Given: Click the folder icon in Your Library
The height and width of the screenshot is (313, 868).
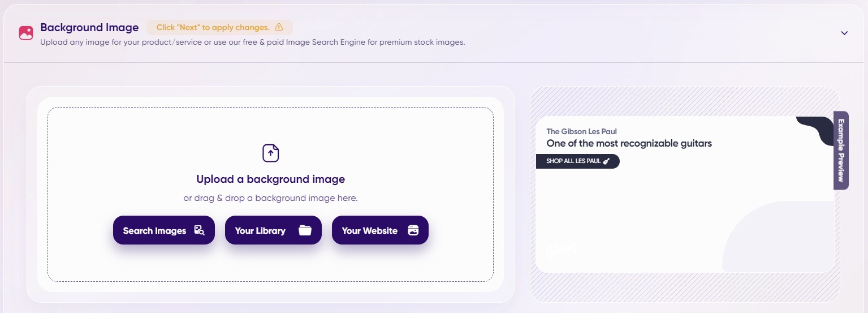Looking at the screenshot, I should 305,230.
